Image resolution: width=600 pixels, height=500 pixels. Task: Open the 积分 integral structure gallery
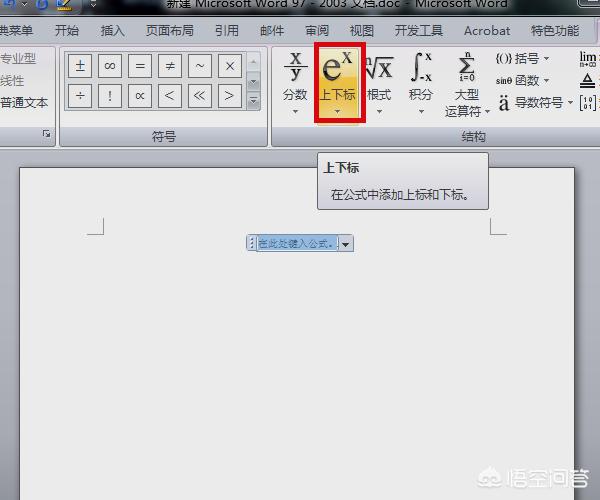pyautogui.click(x=421, y=83)
